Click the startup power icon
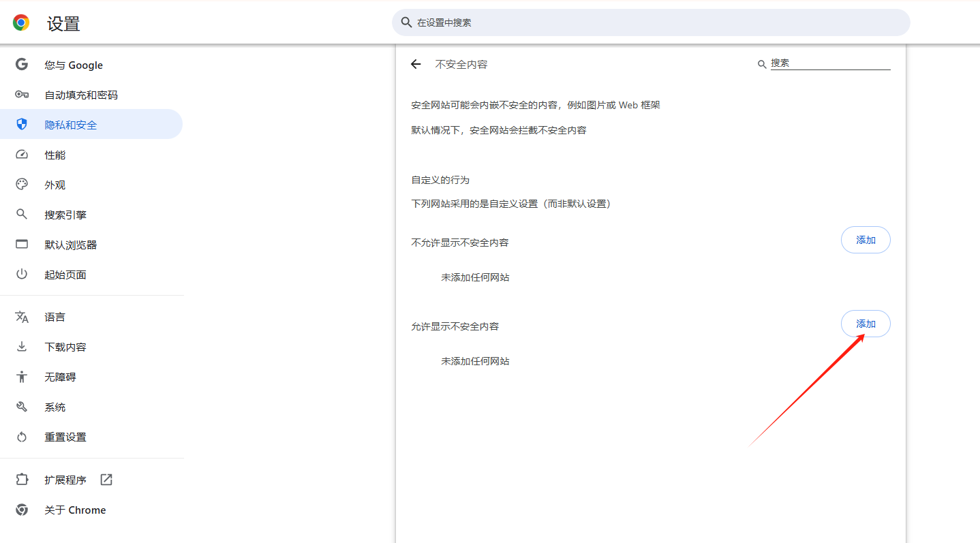Screen dimensions: 980x543 pos(22,275)
